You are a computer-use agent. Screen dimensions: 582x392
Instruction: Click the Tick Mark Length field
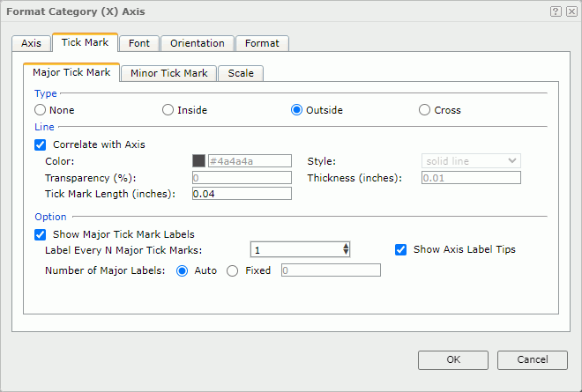coord(242,194)
